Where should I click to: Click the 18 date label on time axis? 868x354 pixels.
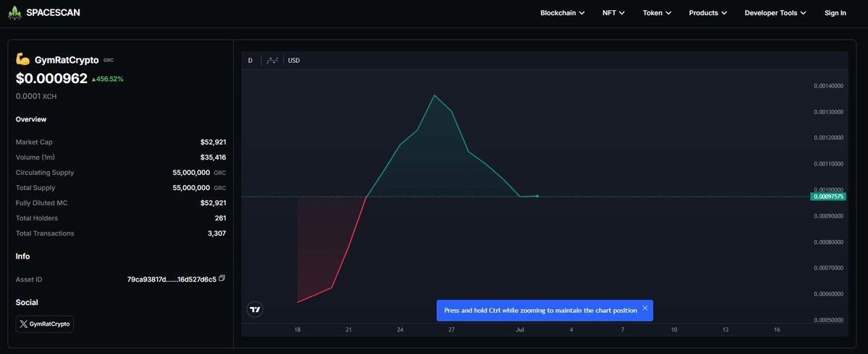297,329
